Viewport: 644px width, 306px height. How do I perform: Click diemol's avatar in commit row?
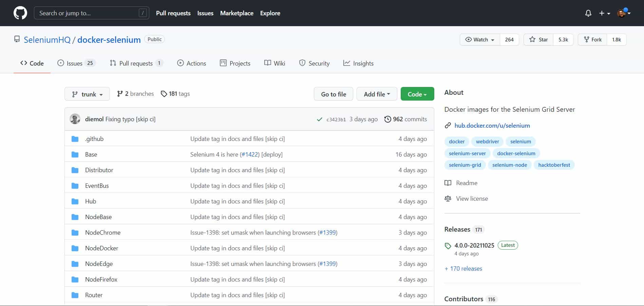[75, 119]
